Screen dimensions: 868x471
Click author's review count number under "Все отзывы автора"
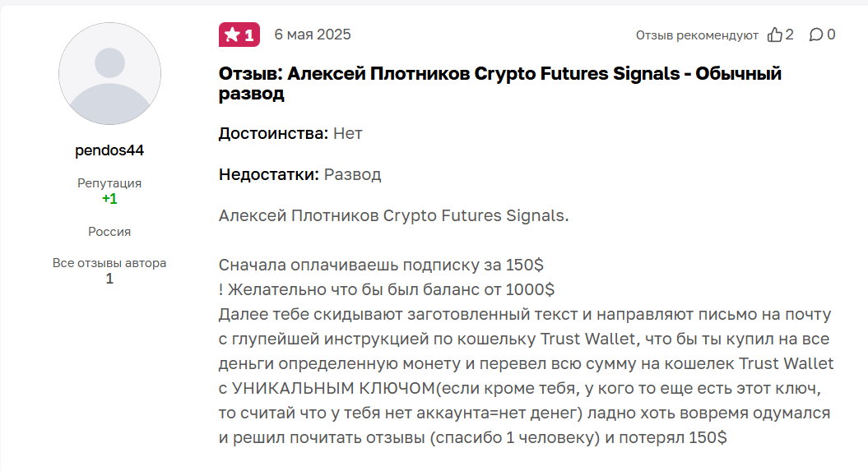tap(109, 279)
